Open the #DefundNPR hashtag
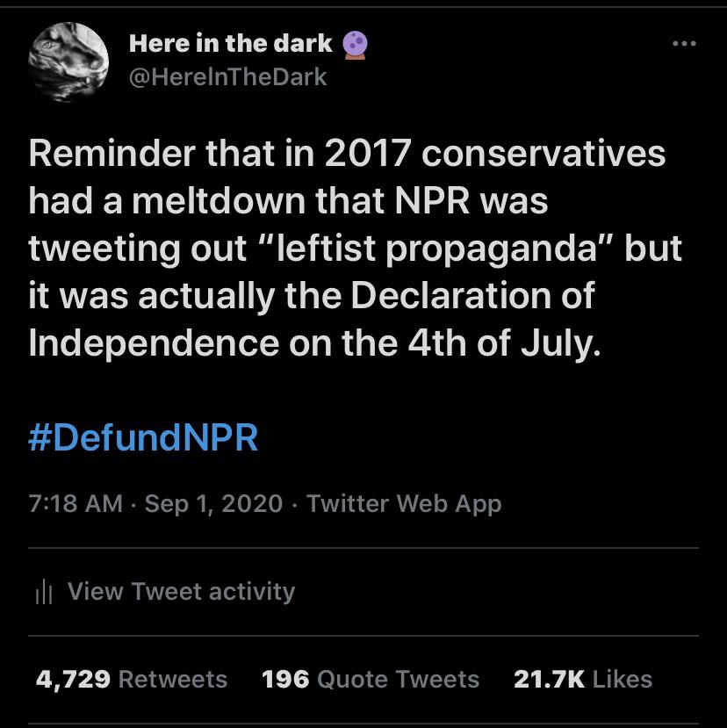Image resolution: width=727 pixels, height=728 pixels. click(x=143, y=437)
